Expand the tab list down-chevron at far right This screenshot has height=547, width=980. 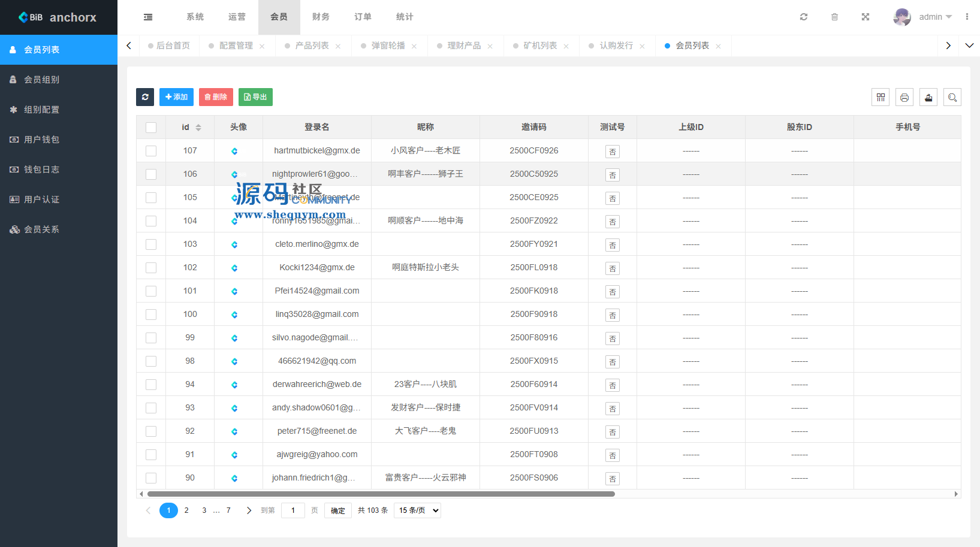[x=969, y=46]
